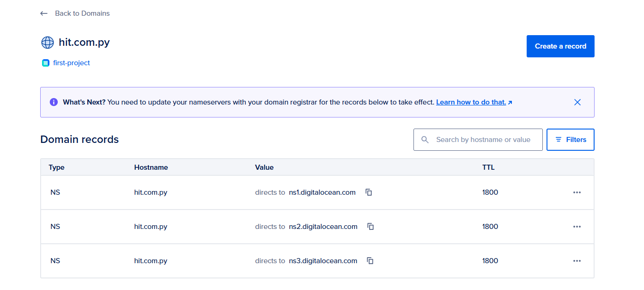The height and width of the screenshot is (290, 644).
Task: Click the back arrow icon
Action: pos(44,13)
